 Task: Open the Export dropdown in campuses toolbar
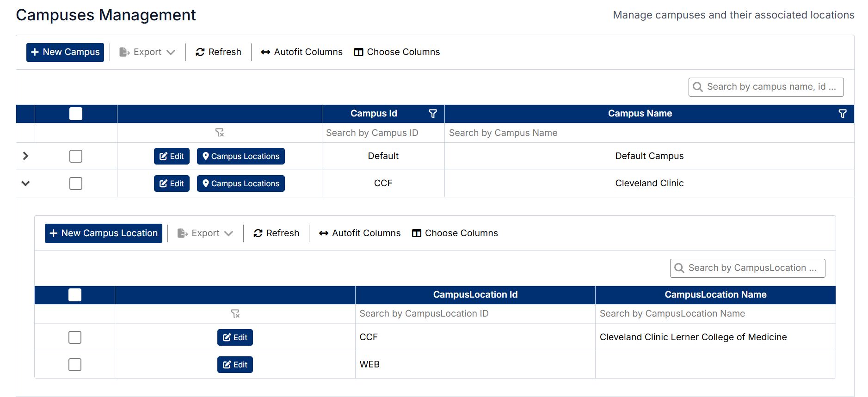tap(147, 52)
